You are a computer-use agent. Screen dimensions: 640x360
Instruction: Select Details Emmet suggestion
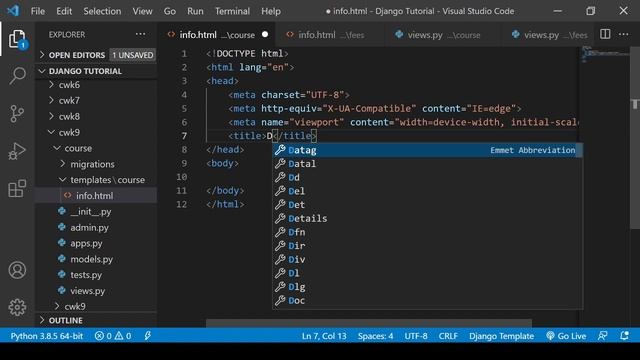(x=427, y=218)
